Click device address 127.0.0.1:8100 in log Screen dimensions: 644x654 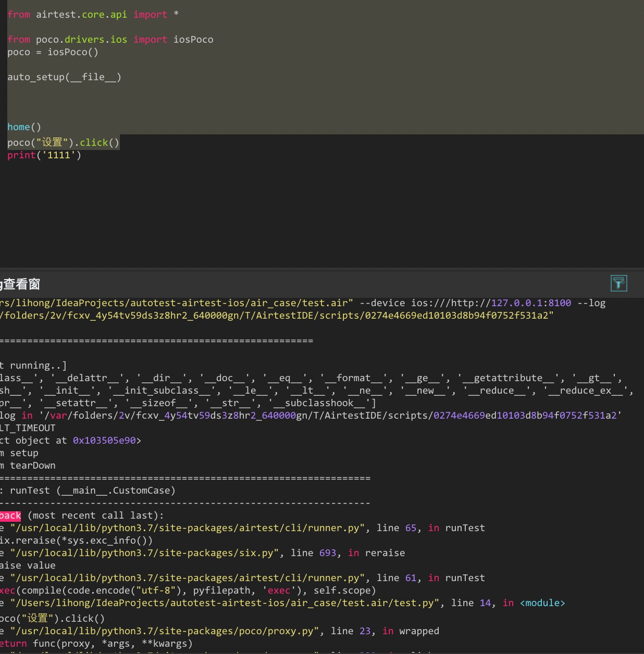pyautogui.click(x=531, y=303)
